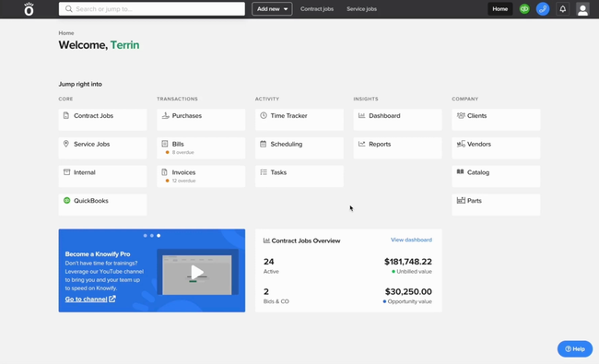
Task: Open the Time Tracker tile
Action: pyautogui.click(x=299, y=119)
